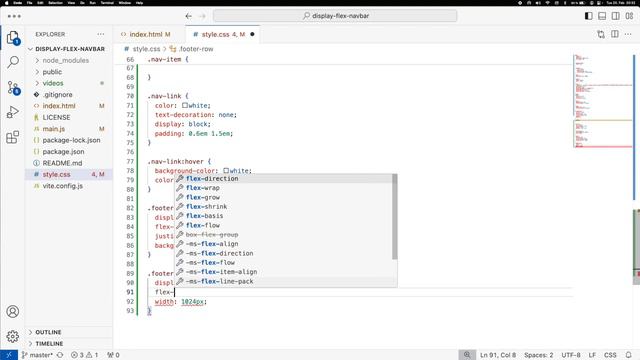Click the autocomplete list scrollbar
The image size is (640, 360).
click(x=395, y=217)
